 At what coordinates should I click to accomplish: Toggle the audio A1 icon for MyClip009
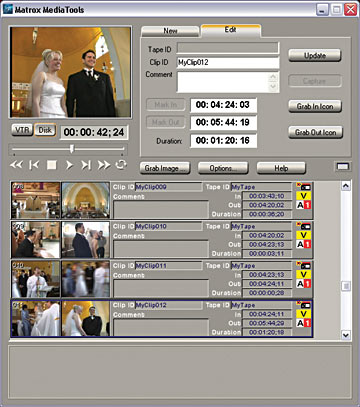[x=303, y=205]
